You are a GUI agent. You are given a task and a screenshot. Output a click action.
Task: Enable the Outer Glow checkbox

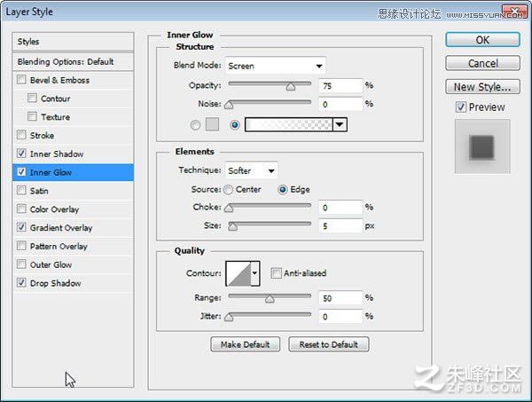click(21, 264)
